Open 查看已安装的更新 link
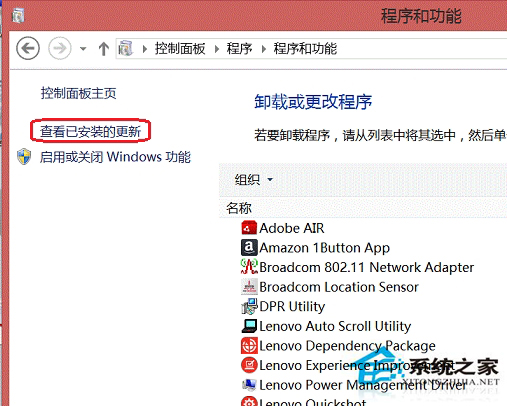This screenshot has width=507, height=406. (90, 131)
